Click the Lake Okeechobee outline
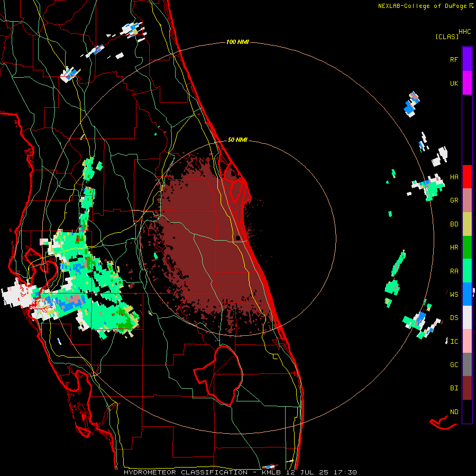 point(218,376)
